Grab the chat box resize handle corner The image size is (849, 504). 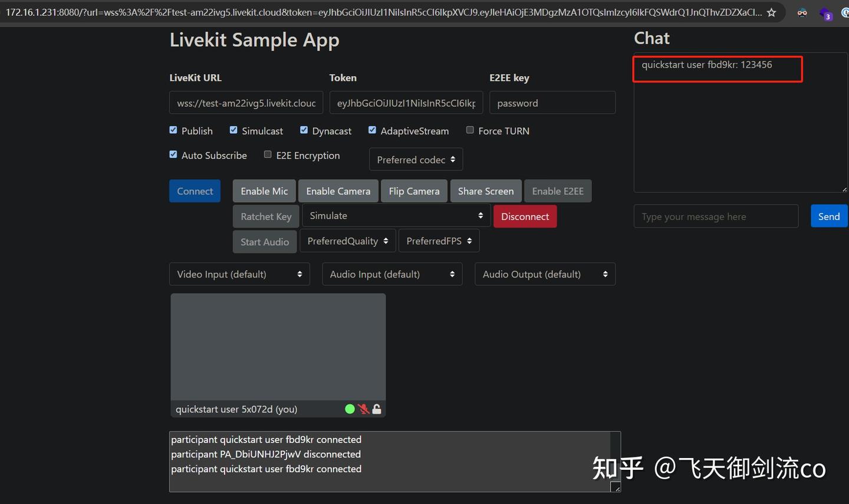point(844,189)
